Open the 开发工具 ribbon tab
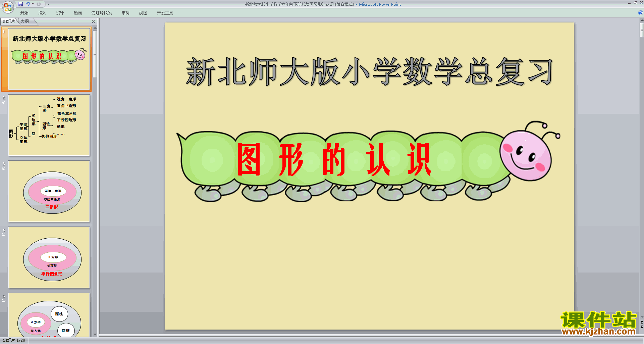 165,13
